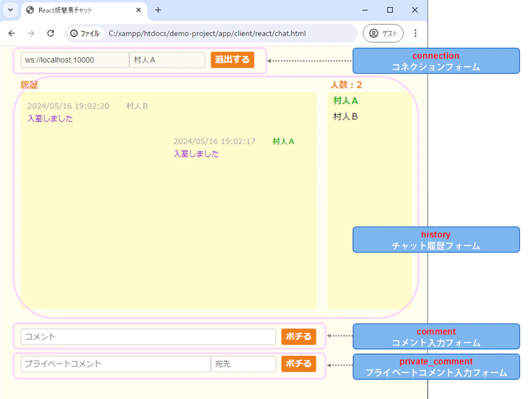This screenshot has width=532, height=399.
Task: Click timestamp 2024/05/16 19:02:17
Action: [x=214, y=142]
